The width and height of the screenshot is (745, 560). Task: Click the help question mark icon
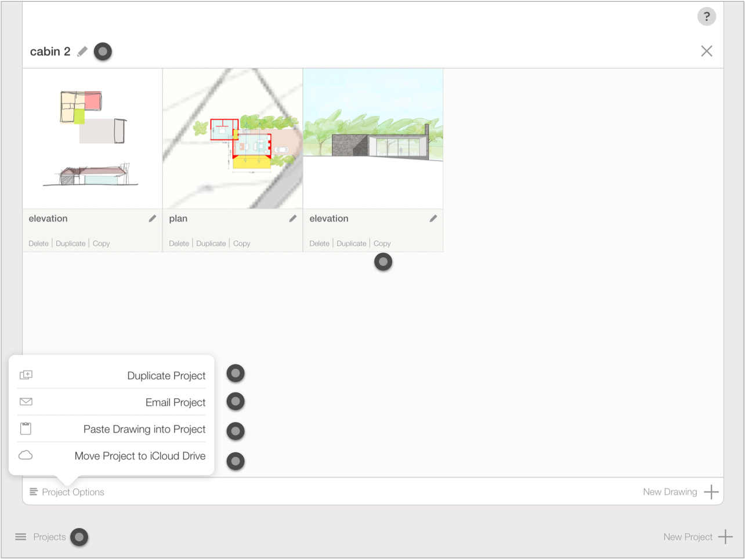(x=706, y=17)
